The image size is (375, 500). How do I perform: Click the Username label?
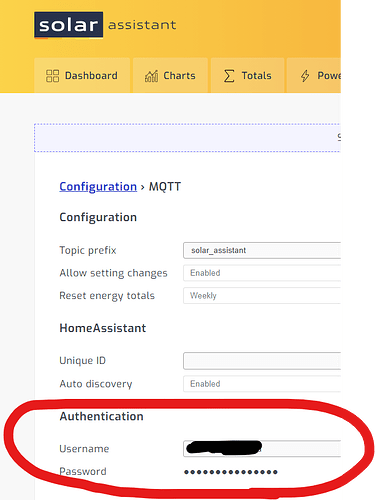[84, 449]
